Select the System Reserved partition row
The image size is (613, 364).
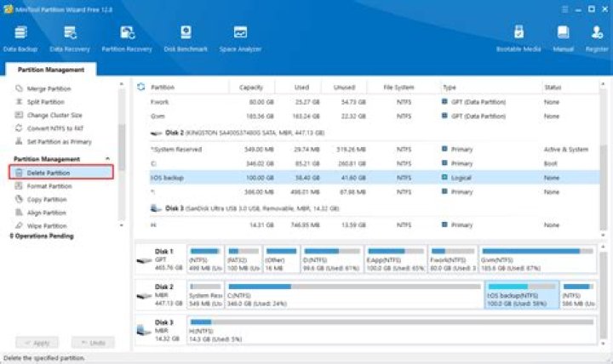click(x=374, y=149)
